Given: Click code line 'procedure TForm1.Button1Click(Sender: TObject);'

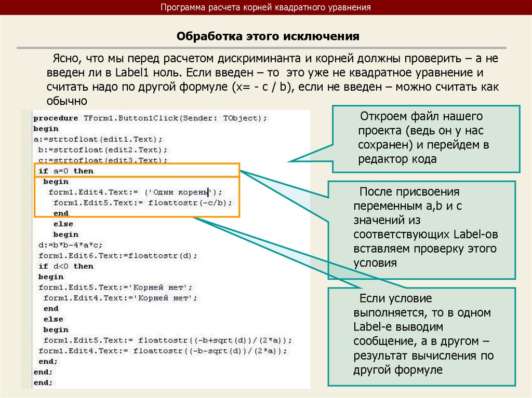Looking at the screenshot, I should [x=150, y=118].
